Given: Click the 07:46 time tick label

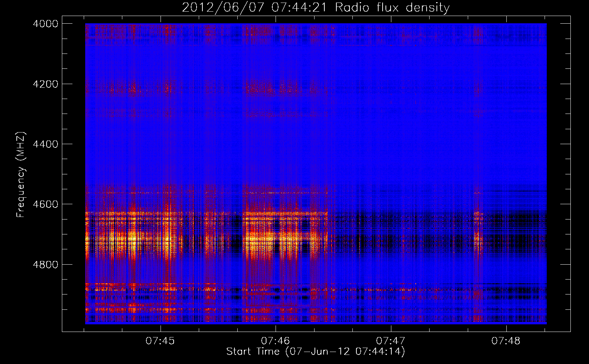Looking at the screenshot, I should coord(276,341).
